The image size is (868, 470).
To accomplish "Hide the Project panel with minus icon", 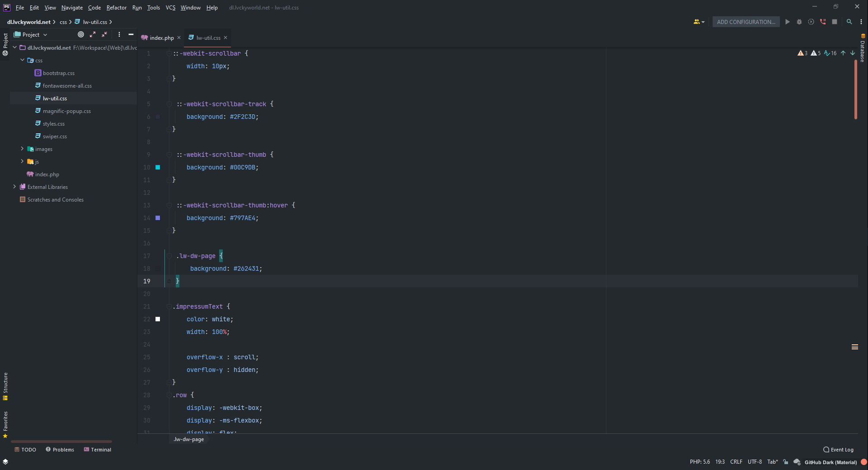I will (131, 34).
